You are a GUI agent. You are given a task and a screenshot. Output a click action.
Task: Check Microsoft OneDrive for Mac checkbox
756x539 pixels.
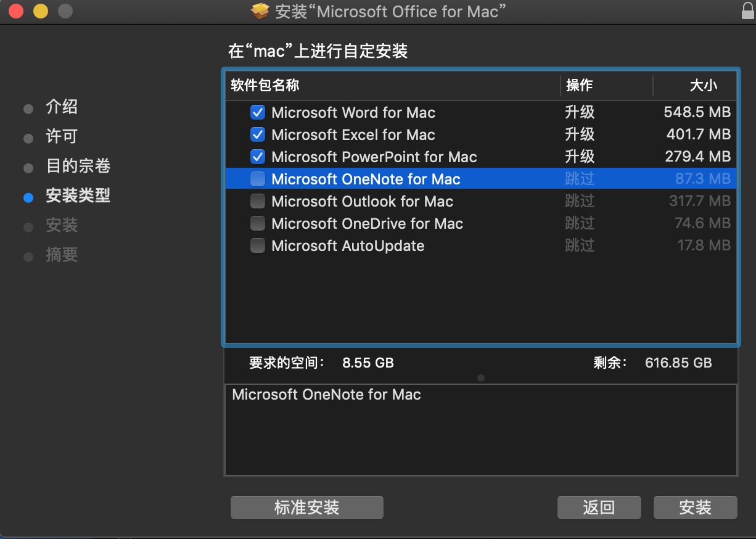click(x=258, y=223)
